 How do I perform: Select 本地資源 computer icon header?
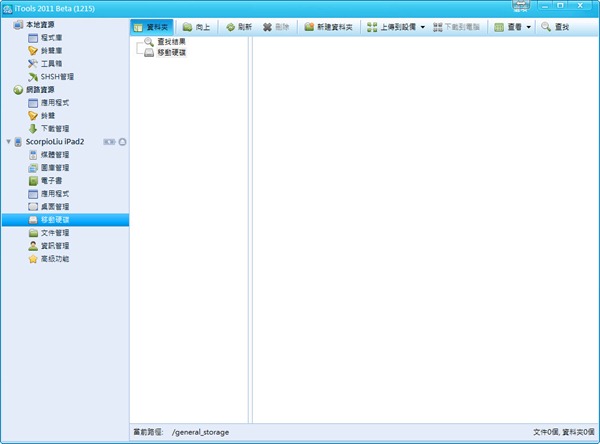pyautogui.click(x=18, y=24)
